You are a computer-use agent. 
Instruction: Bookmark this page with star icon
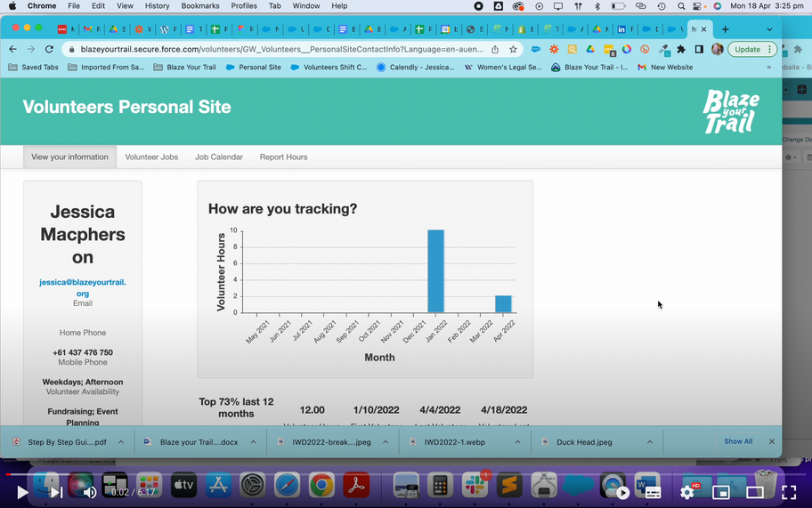(x=514, y=50)
